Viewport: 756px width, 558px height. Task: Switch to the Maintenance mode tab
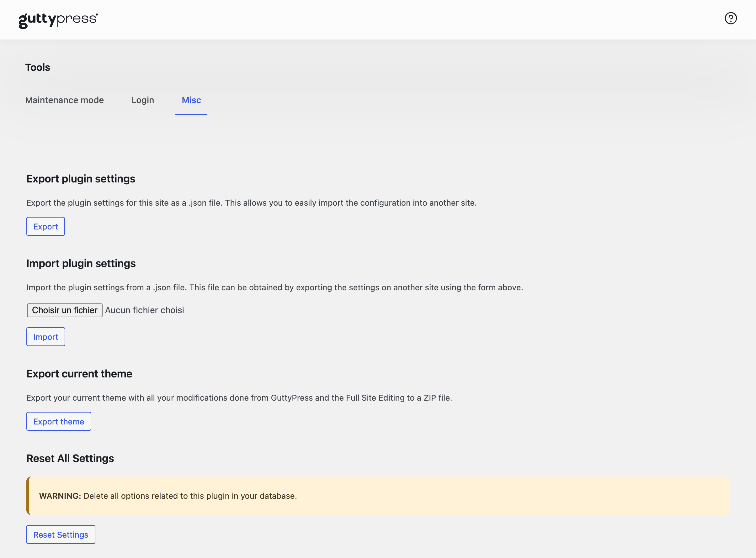point(64,100)
